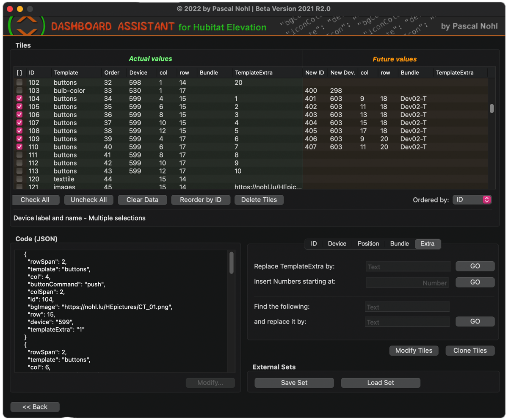Click GO next to and replace it by
Image resolution: width=508 pixels, height=420 pixels.
(475, 322)
